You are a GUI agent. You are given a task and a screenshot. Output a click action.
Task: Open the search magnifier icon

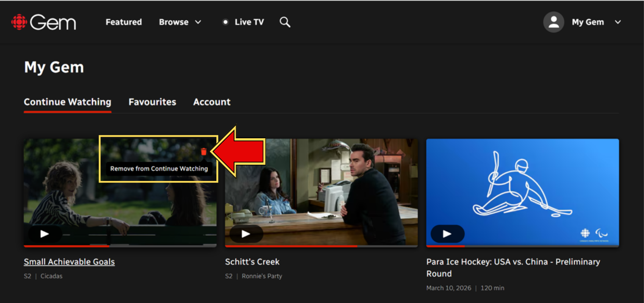[x=285, y=22]
